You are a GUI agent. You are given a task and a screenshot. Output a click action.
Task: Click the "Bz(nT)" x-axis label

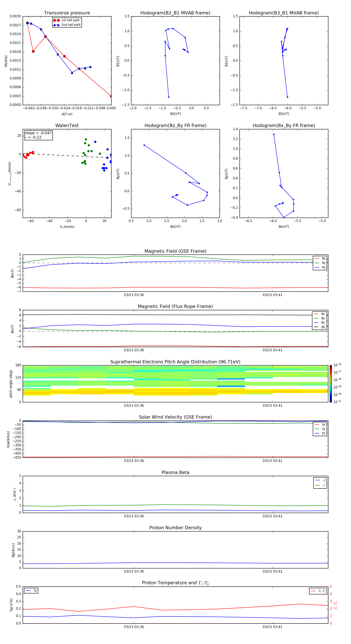175,227
